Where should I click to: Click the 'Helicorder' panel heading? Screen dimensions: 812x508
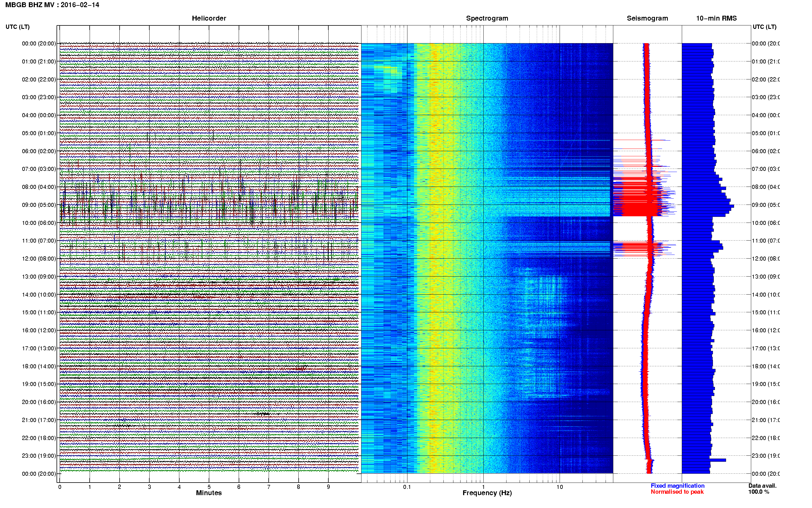click(x=209, y=18)
